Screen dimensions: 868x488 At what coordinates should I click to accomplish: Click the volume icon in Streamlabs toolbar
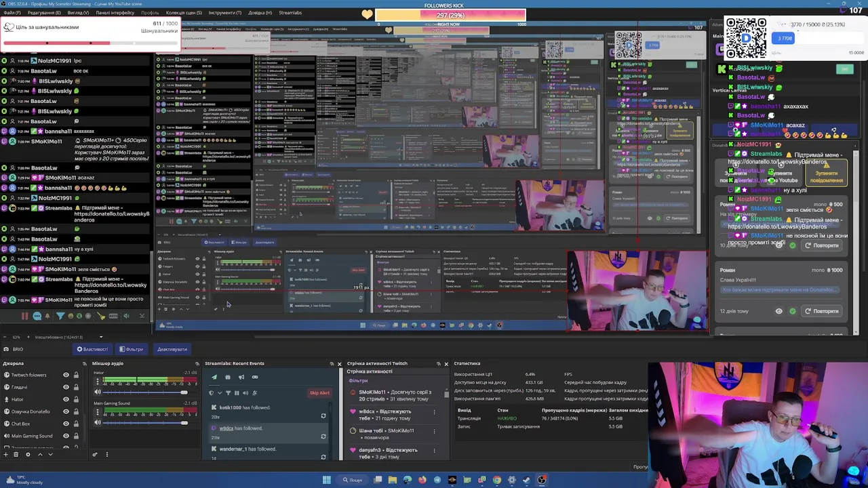coord(245,393)
